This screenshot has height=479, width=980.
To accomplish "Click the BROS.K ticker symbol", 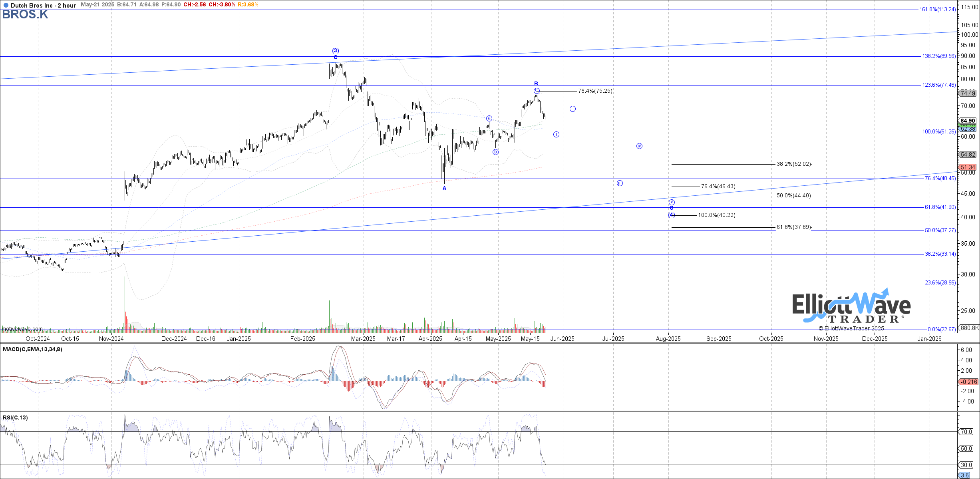I will 25,14.
